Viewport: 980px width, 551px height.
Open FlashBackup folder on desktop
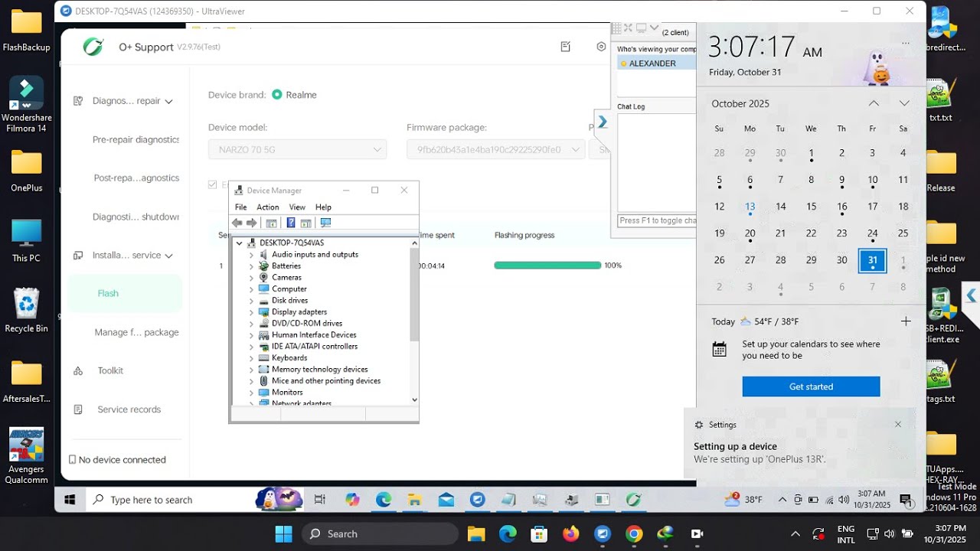[x=27, y=31]
